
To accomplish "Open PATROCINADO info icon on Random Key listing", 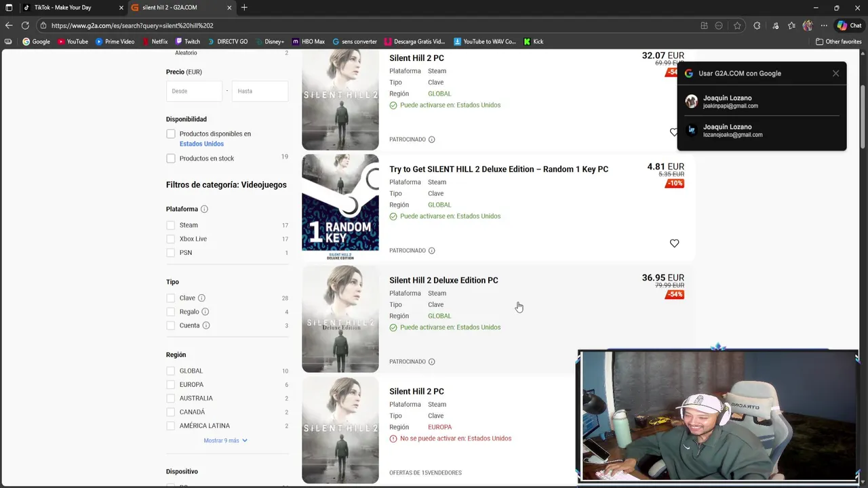I will coord(431,251).
